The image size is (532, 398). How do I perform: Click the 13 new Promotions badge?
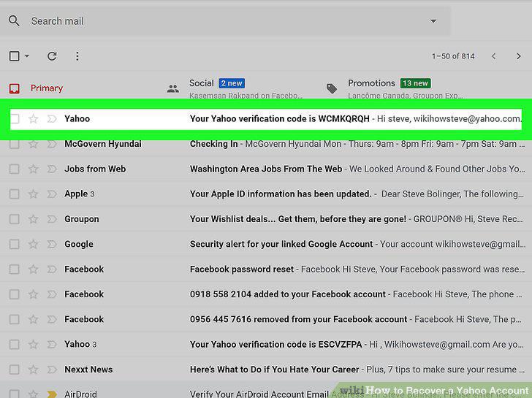click(x=415, y=83)
